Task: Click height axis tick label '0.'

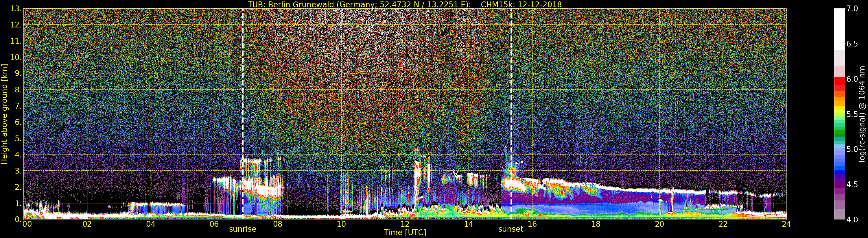Action: (x=18, y=219)
